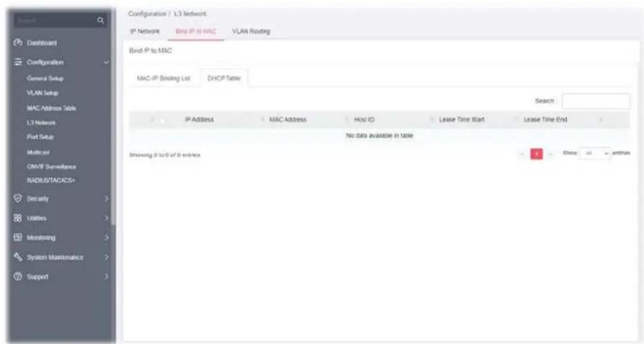Click 'Showing 0 to 0 of 0 entries' text
The width and height of the screenshot is (644, 344).
click(x=164, y=155)
